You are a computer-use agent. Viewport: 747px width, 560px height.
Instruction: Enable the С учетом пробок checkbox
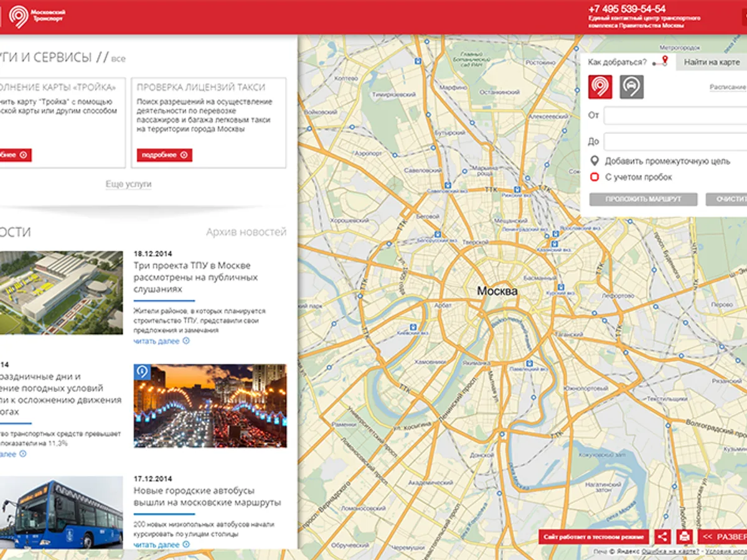click(x=594, y=177)
